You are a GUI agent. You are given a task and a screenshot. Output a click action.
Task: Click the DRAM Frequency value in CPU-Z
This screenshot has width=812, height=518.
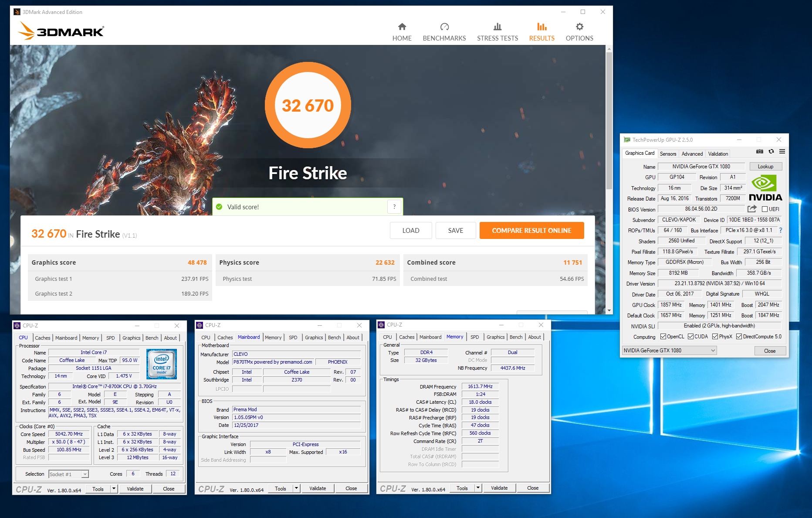[x=480, y=387]
